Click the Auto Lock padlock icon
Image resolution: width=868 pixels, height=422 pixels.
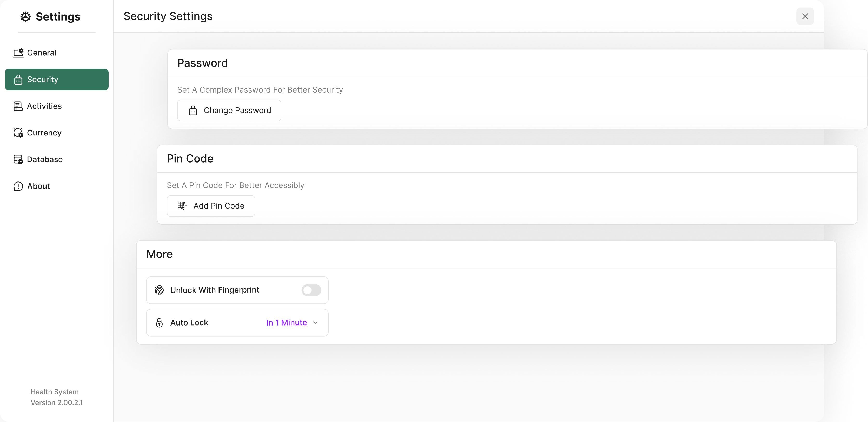159,322
